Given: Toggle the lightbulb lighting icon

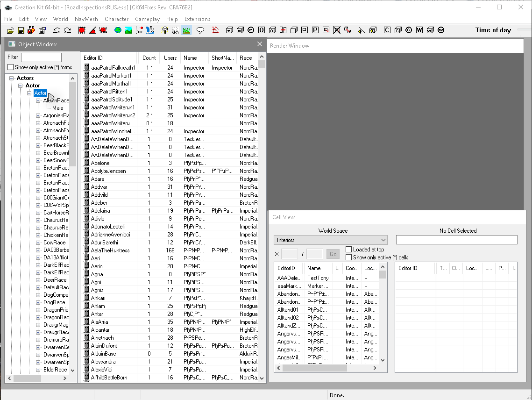Looking at the screenshot, I should click(164, 30).
